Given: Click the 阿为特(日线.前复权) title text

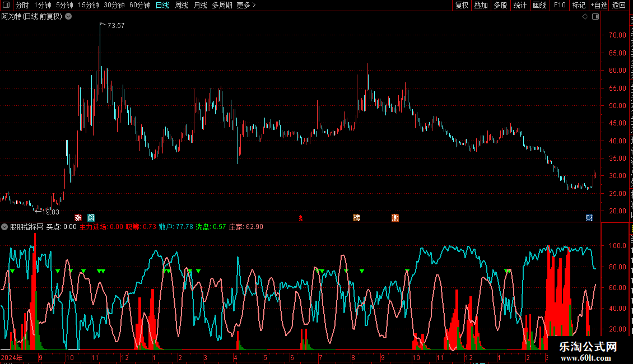Looking at the screenshot, I should (32, 17).
